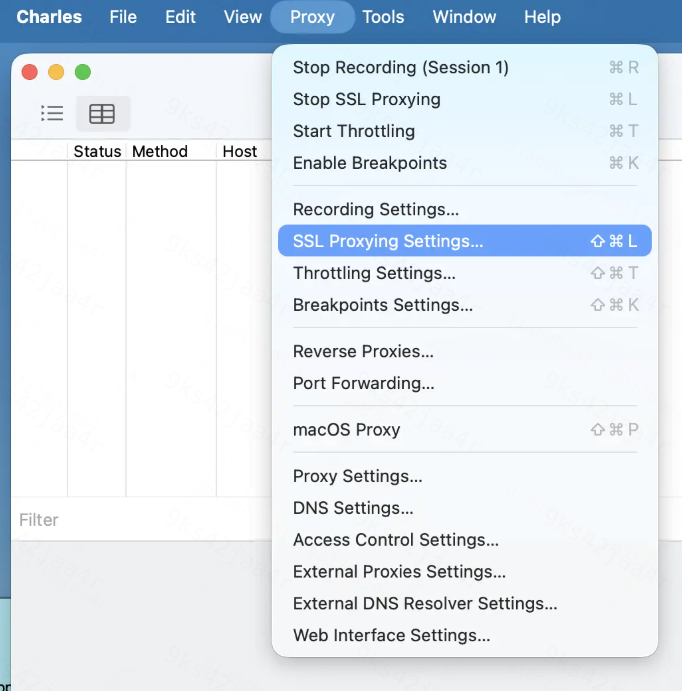Viewport: 682px width, 691px height.
Task: Open the File menu
Action: pyautogui.click(x=123, y=17)
